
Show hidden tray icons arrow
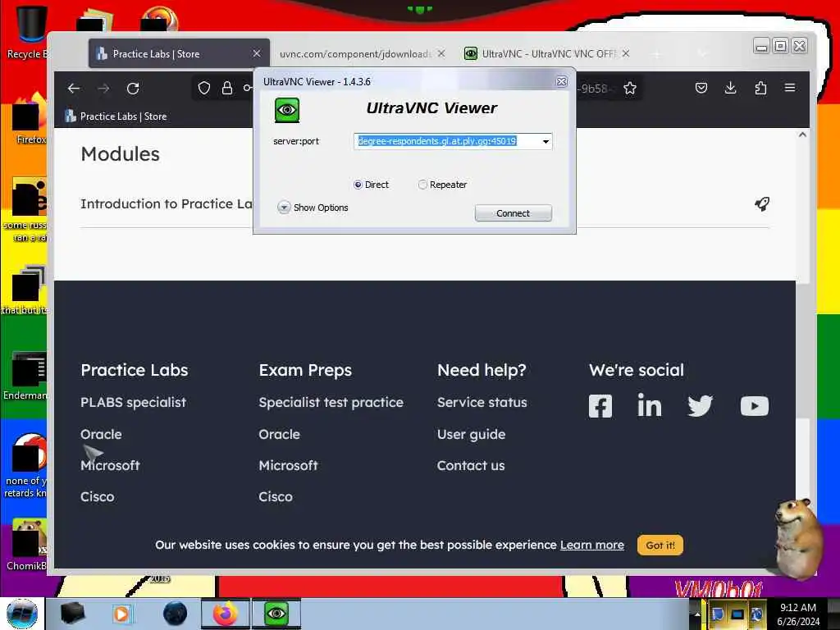click(697, 614)
